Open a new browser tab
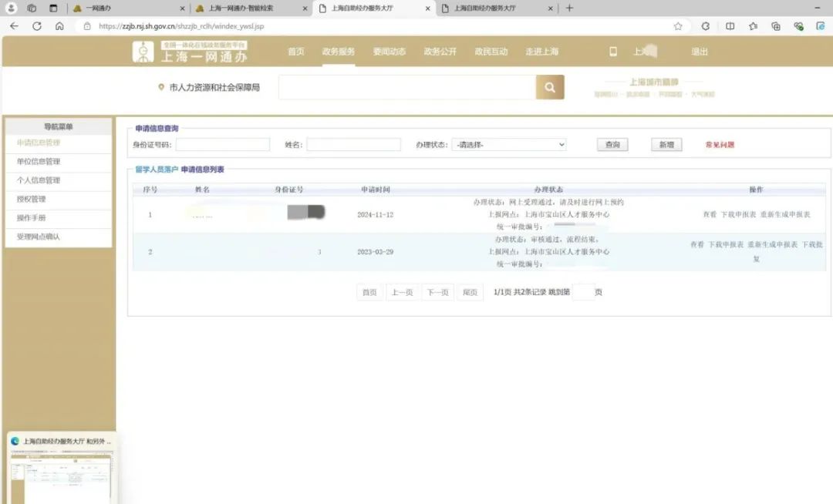This screenshot has width=833, height=504. click(x=570, y=8)
